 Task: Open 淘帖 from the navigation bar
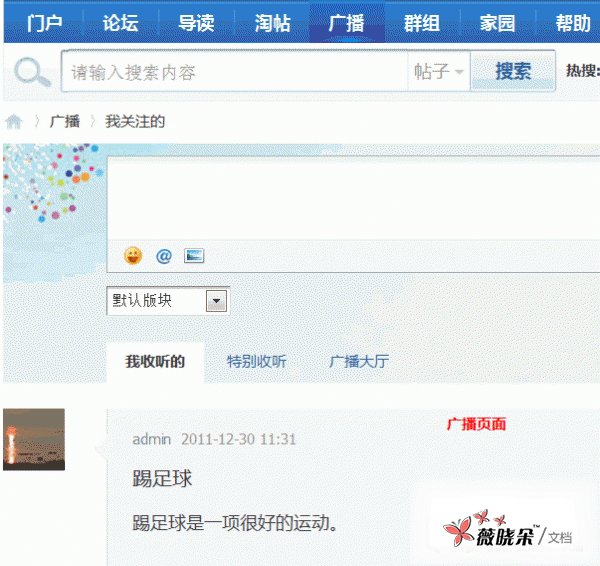[272, 23]
